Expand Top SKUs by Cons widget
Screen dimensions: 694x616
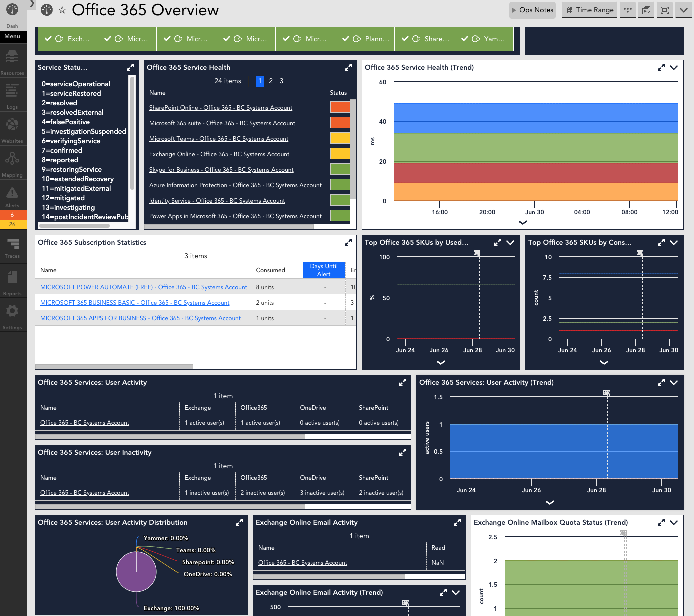pyautogui.click(x=661, y=242)
